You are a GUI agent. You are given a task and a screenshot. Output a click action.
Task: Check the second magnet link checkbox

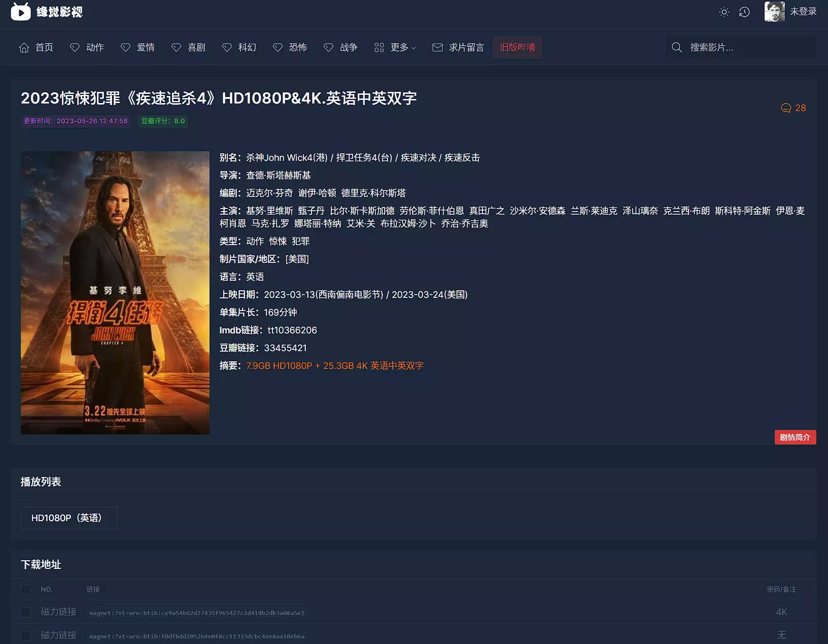click(26, 635)
